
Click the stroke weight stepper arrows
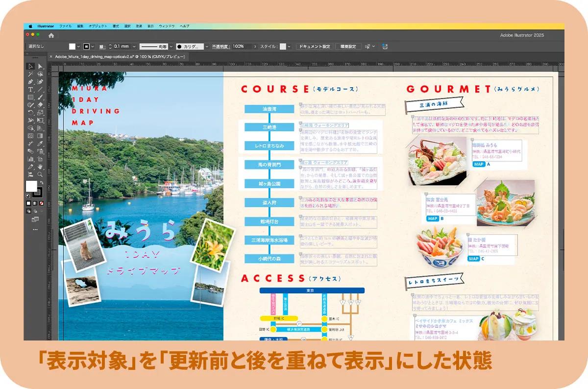coord(110,47)
